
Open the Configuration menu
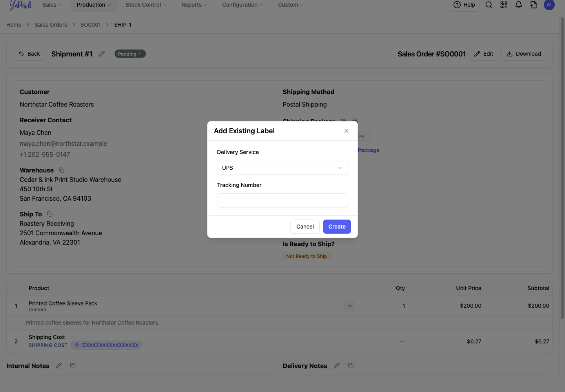(x=242, y=5)
